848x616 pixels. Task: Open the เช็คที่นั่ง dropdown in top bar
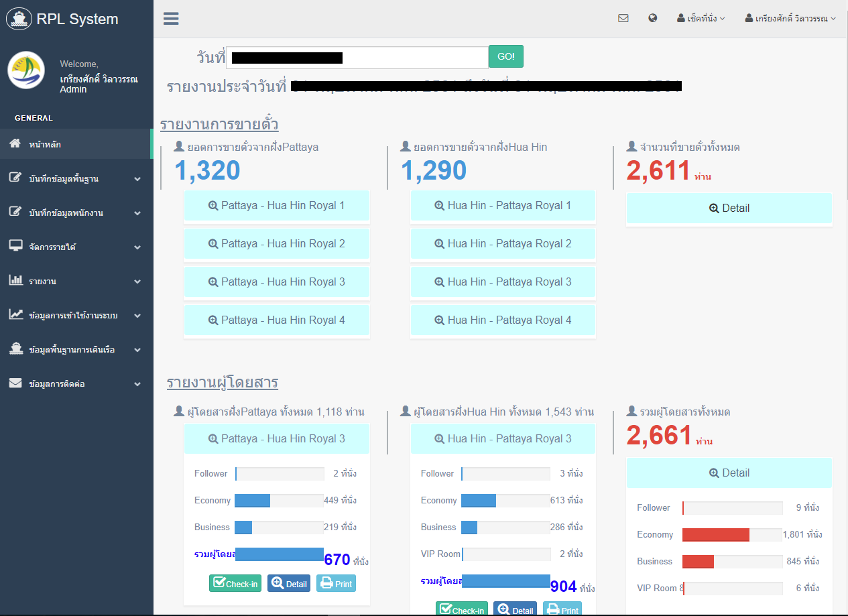point(701,19)
